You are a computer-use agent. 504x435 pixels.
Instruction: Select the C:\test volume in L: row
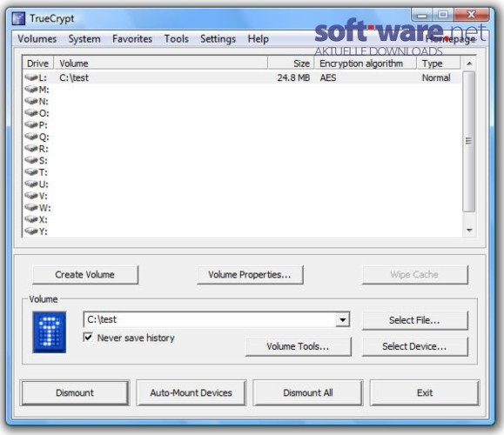pos(74,77)
